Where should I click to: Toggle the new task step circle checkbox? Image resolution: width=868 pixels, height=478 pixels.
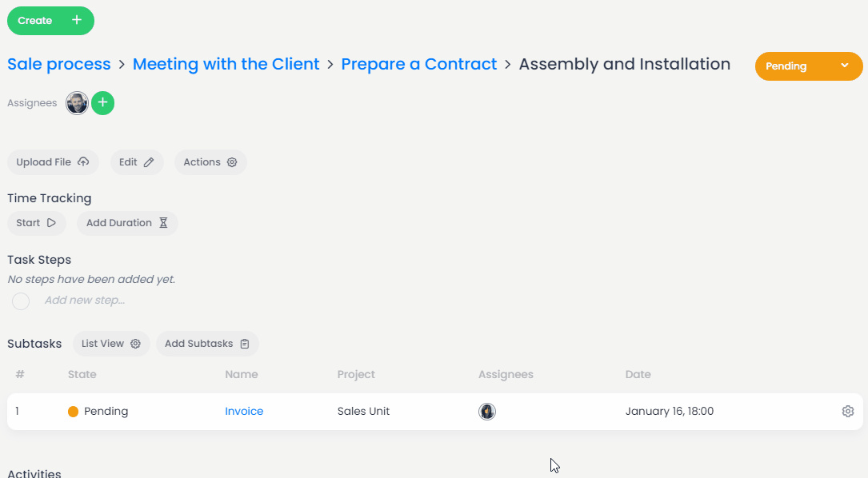pyautogui.click(x=21, y=301)
